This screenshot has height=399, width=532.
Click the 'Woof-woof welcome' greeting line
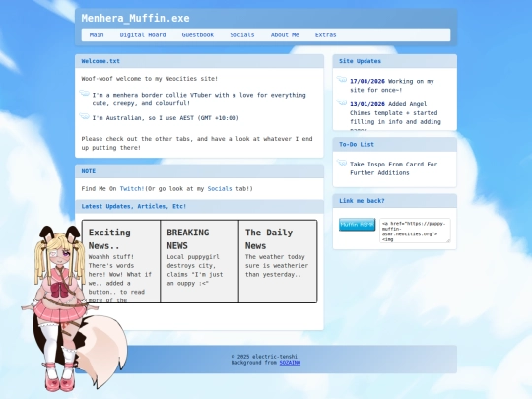click(x=150, y=79)
